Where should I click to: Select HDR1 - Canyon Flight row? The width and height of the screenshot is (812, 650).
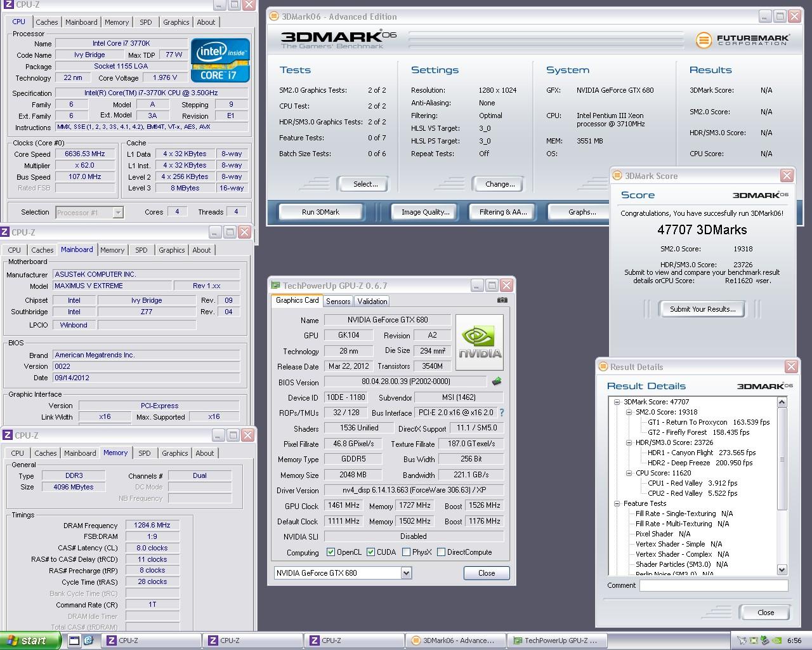[702, 453]
